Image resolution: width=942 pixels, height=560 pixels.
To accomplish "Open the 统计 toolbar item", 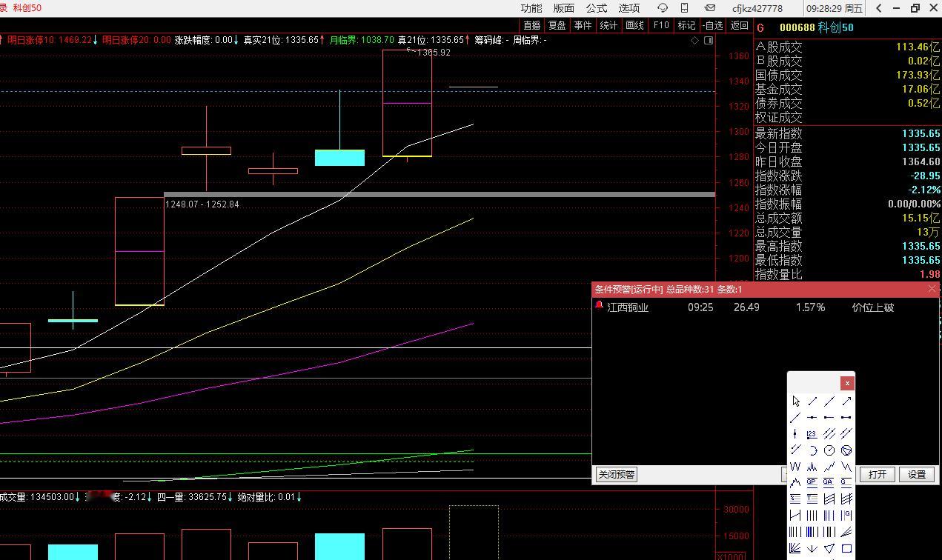I will pyautogui.click(x=609, y=25).
